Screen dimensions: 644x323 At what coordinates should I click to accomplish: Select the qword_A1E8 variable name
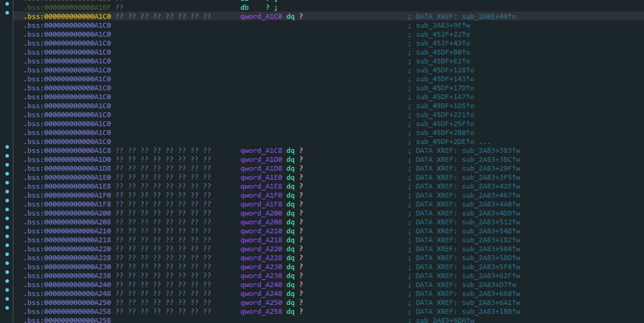pyautogui.click(x=261, y=186)
